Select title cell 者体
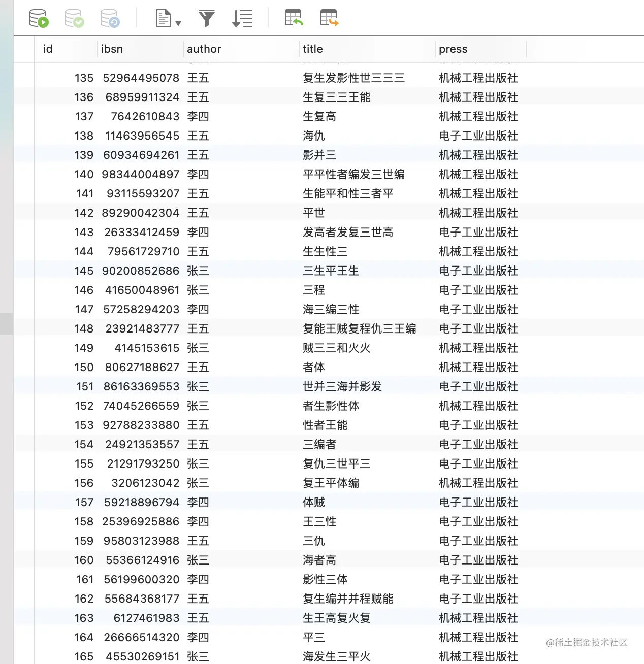Viewport: 644px width, 664px height. [314, 368]
